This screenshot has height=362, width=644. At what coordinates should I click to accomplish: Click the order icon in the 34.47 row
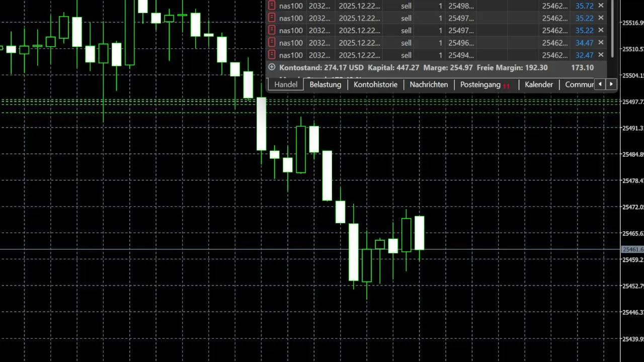[x=272, y=43]
